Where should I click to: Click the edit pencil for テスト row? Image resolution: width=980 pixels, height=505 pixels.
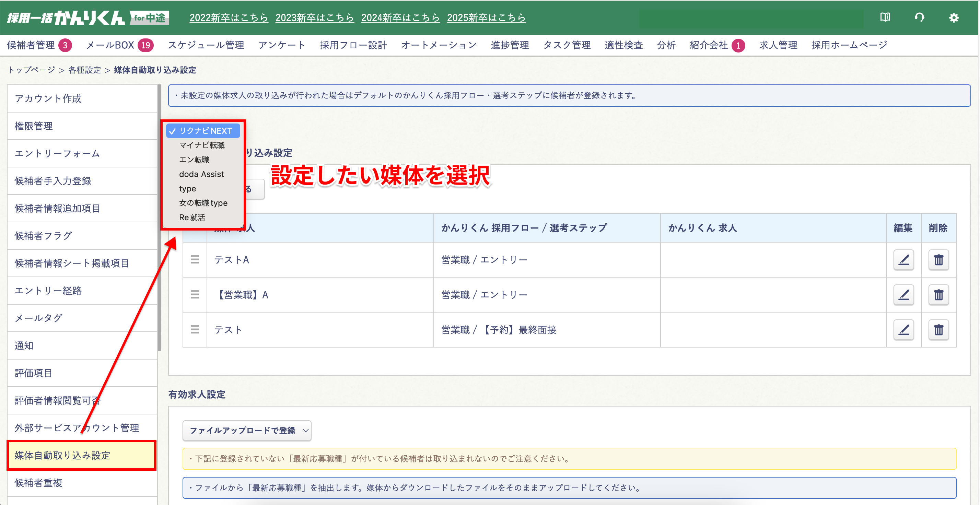pyautogui.click(x=903, y=330)
